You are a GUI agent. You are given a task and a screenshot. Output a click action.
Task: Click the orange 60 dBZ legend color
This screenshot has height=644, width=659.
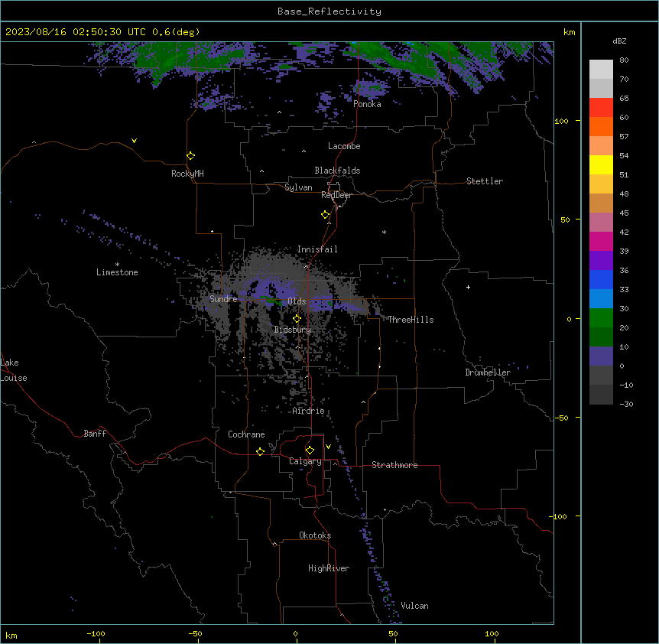(x=601, y=126)
